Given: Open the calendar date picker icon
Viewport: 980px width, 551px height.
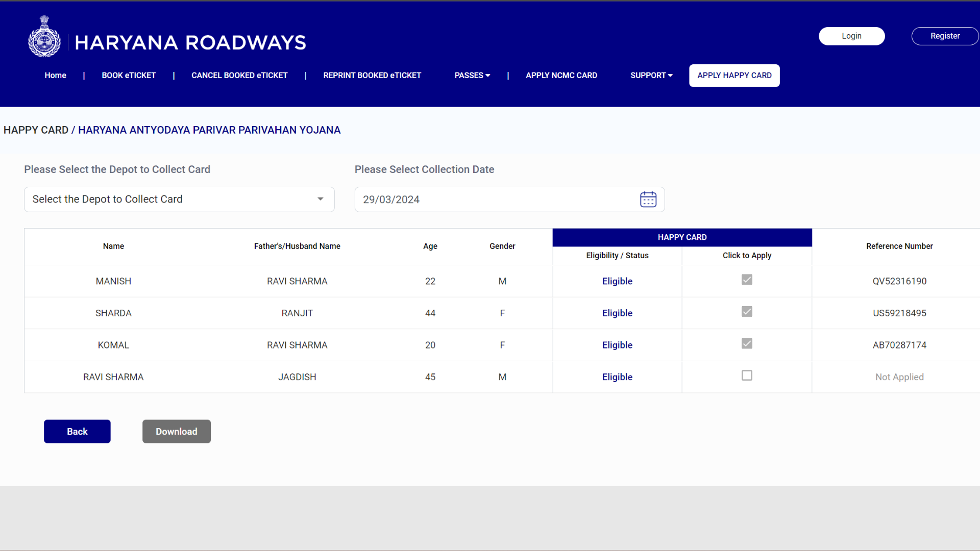Looking at the screenshot, I should pyautogui.click(x=648, y=199).
